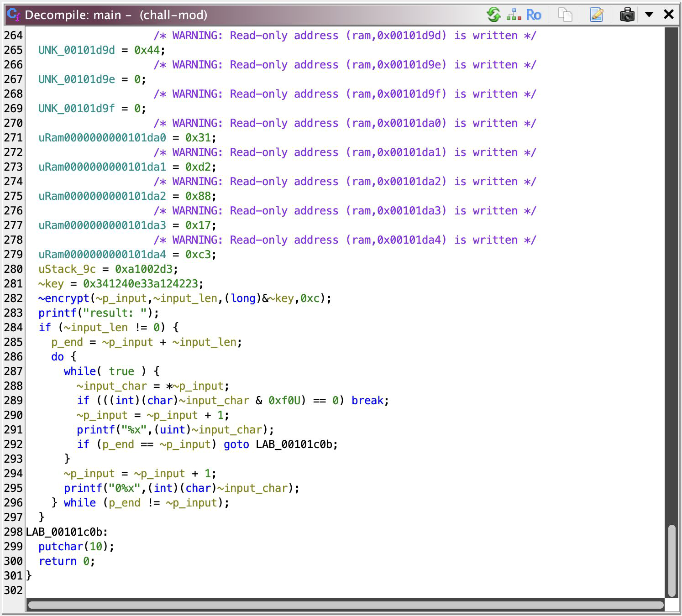The width and height of the screenshot is (682, 616).
Task: Select variable UNK_00101d9d on line 265
Action: 76,50
